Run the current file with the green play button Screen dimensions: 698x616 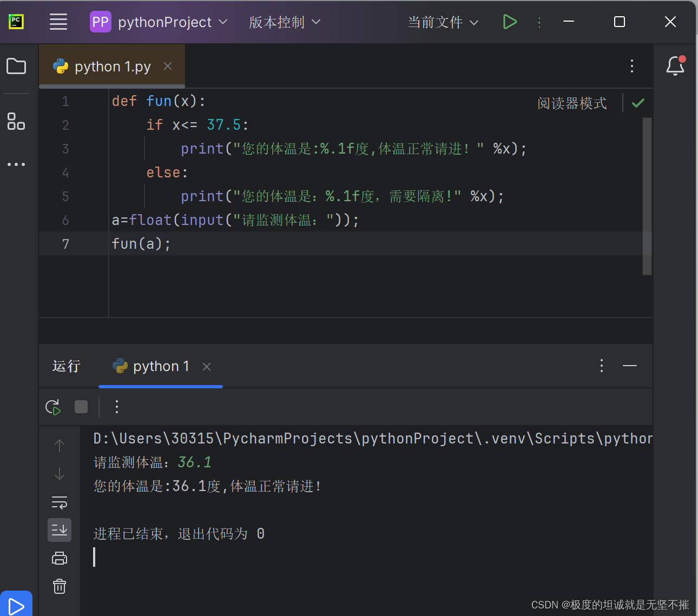[510, 22]
